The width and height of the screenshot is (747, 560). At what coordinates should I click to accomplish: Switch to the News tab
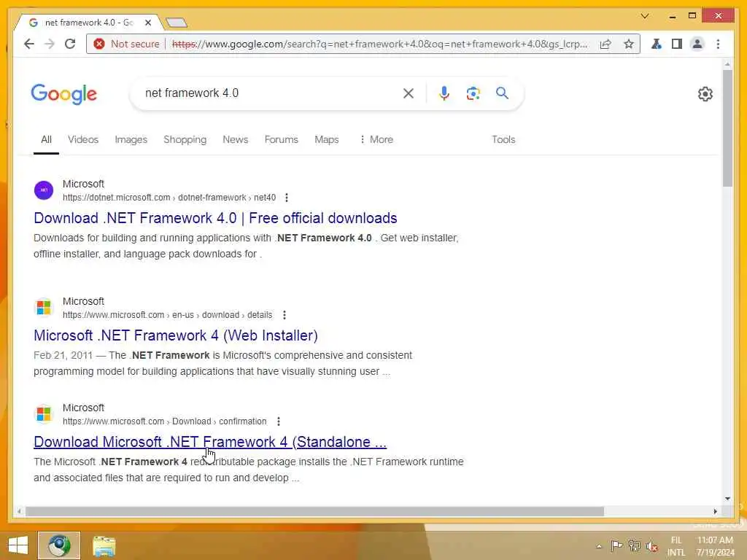(x=236, y=139)
